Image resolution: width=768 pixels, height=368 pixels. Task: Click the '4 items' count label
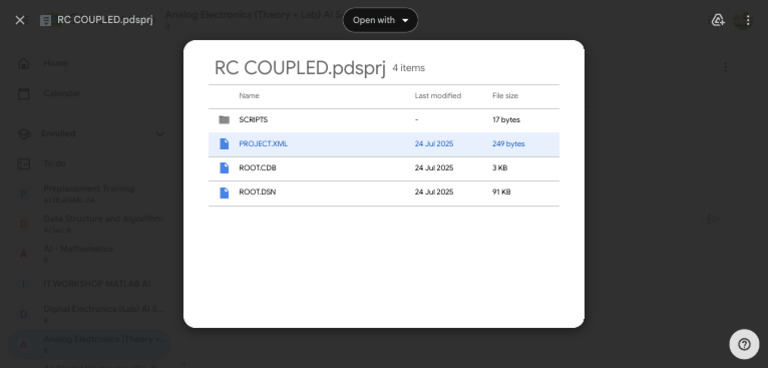tap(408, 68)
